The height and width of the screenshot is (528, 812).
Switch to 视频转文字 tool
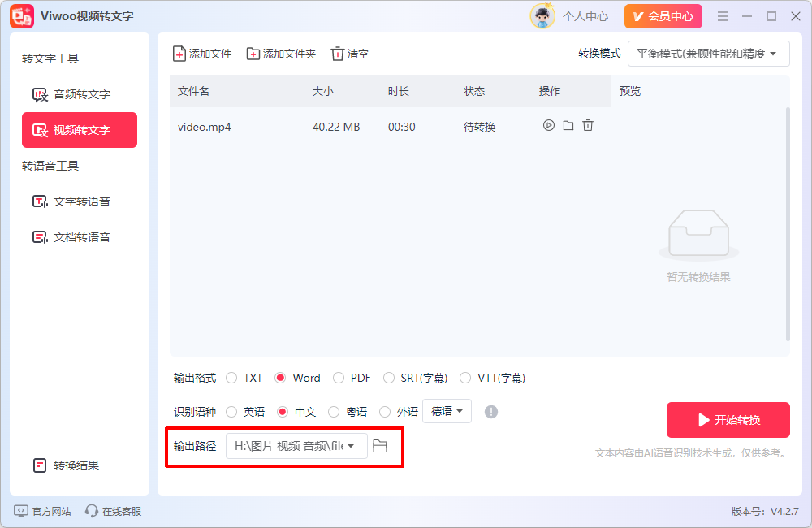pyautogui.click(x=80, y=130)
